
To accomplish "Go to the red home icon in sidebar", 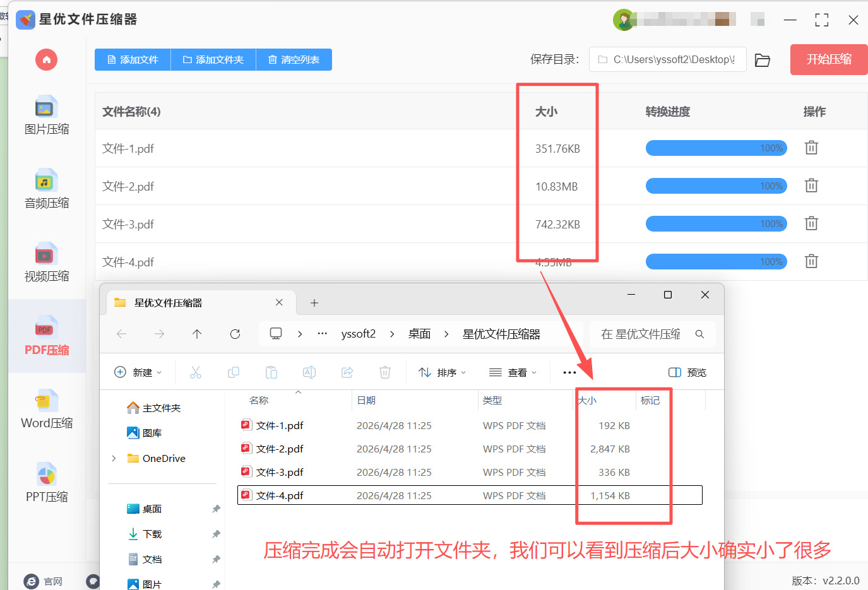I will [x=46, y=60].
